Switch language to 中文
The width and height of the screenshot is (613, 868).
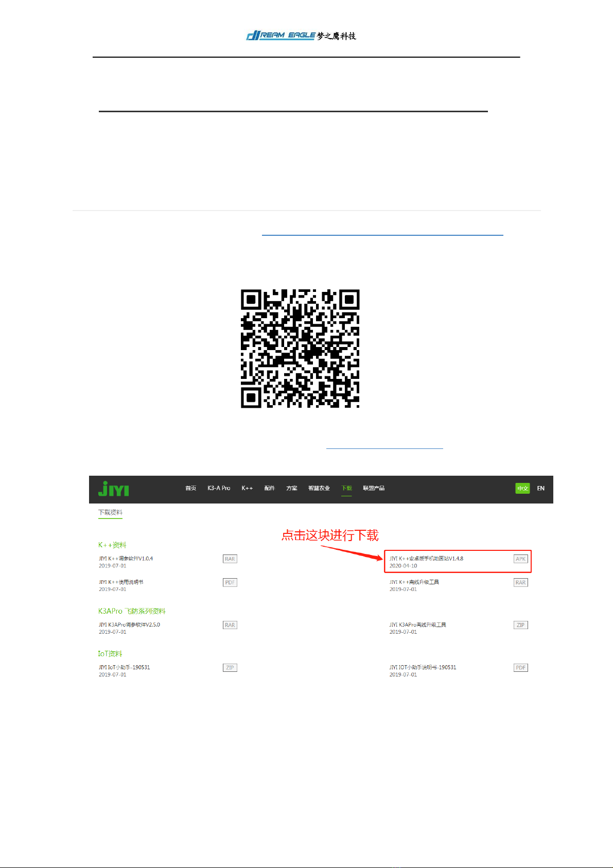[x=522, y=488]
